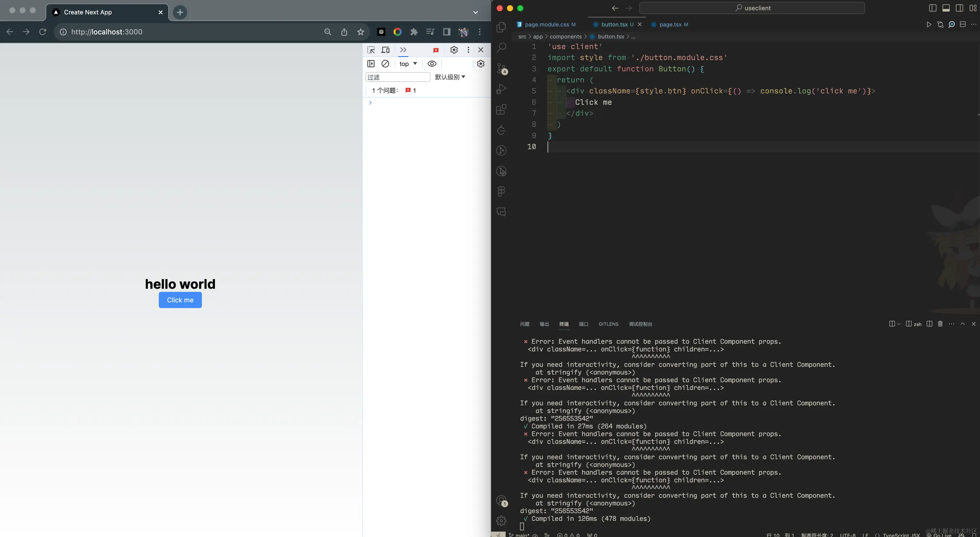Open the Extensions view in VS Code
Screen dimensions: 980x537
[501, 110]
